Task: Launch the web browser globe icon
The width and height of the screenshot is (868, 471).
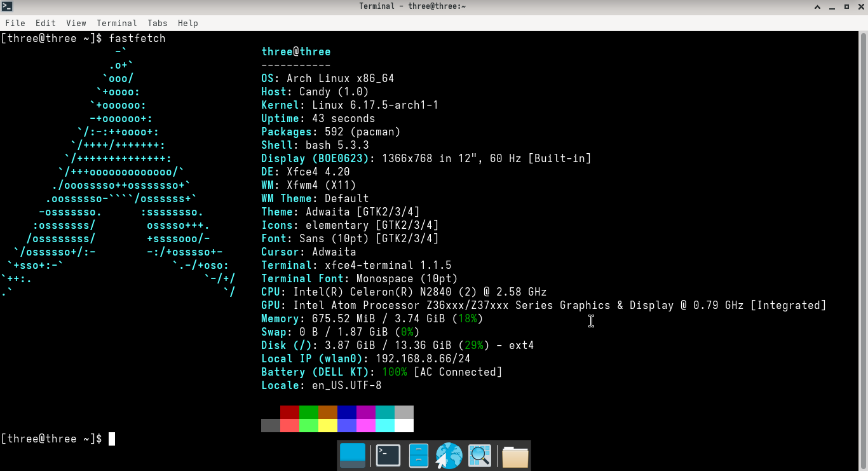Action: click(x=449, y=456)
